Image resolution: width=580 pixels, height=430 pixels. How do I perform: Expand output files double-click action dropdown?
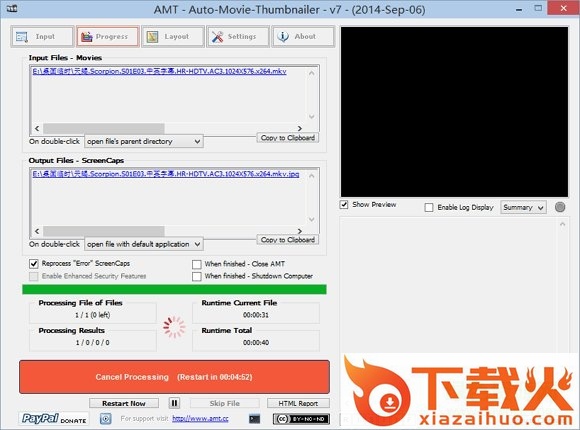pos(144,244)
